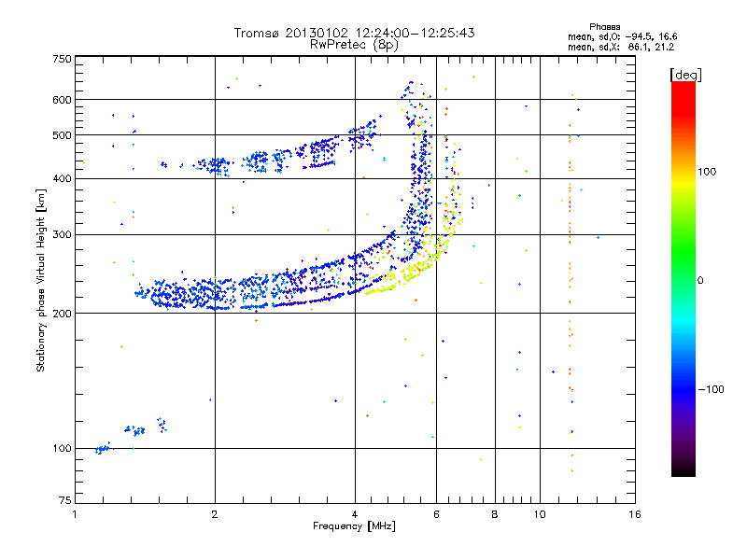Viewport: 747px width, 560px height.
Task: Click the 'mean, sd,O: -94.5, 16.6' statistics line
Action: (622, 36)
